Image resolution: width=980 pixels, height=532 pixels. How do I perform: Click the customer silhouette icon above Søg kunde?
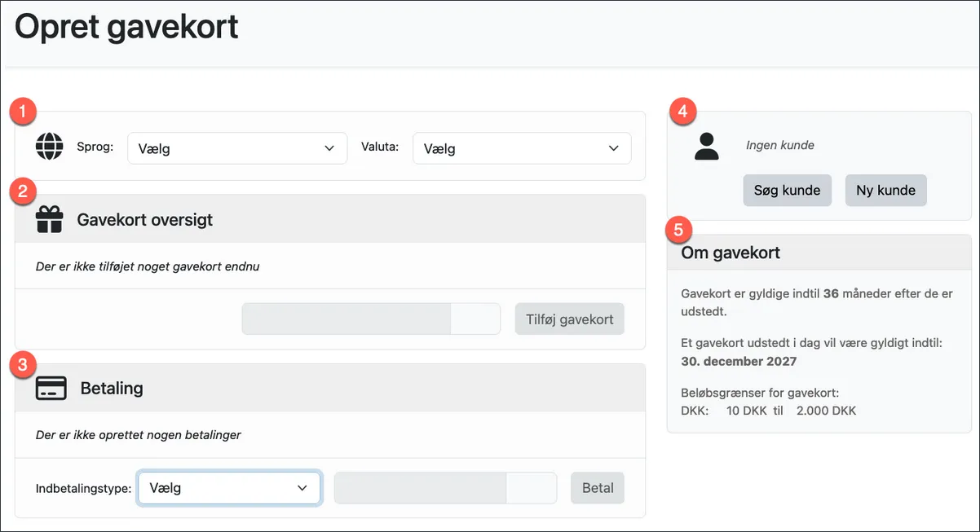pos(708,147)
